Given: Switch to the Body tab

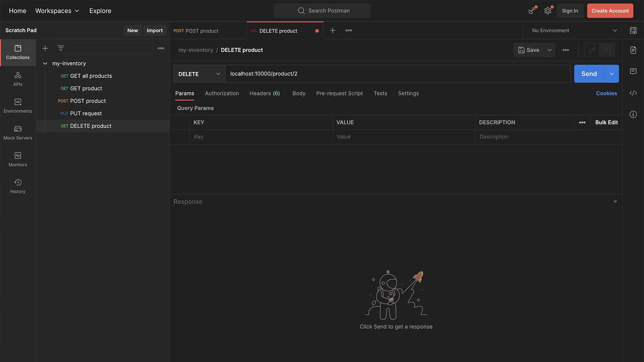Looking at the screenshot, I should 299,94.
